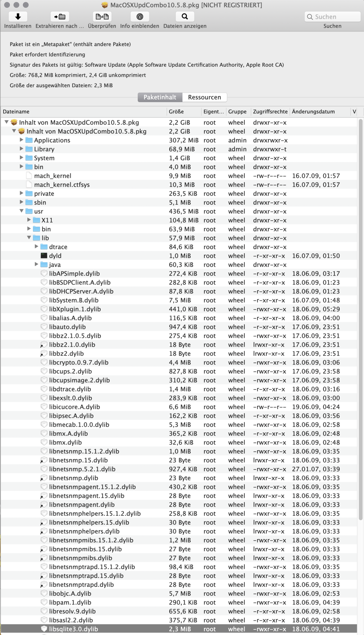Expand the top-level bin folder
364x635 pixels.
click(x=22, y=166)
